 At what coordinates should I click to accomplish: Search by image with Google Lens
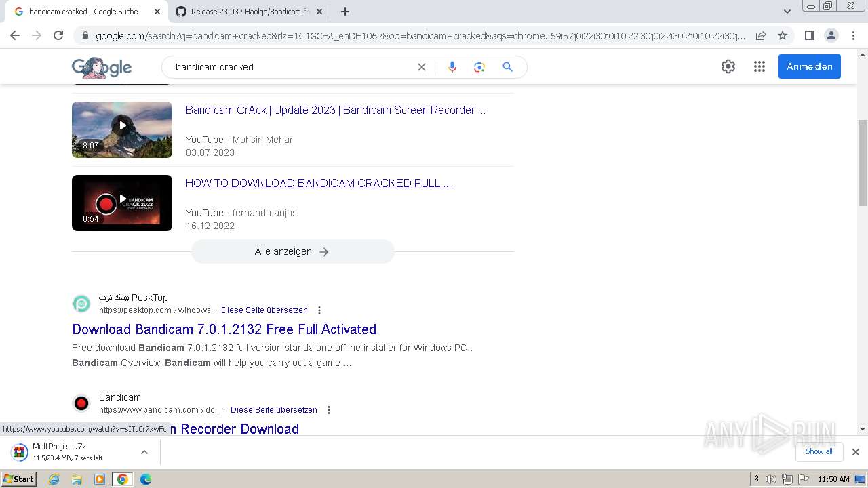(479, 67)
